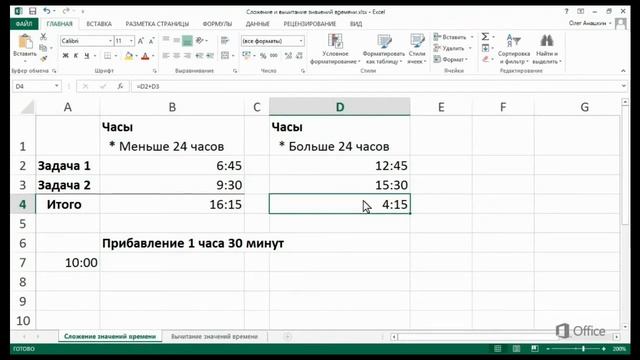
Task: Select the Format Painter brush icon
Action: pyautogui.click(x=43, y=58)
